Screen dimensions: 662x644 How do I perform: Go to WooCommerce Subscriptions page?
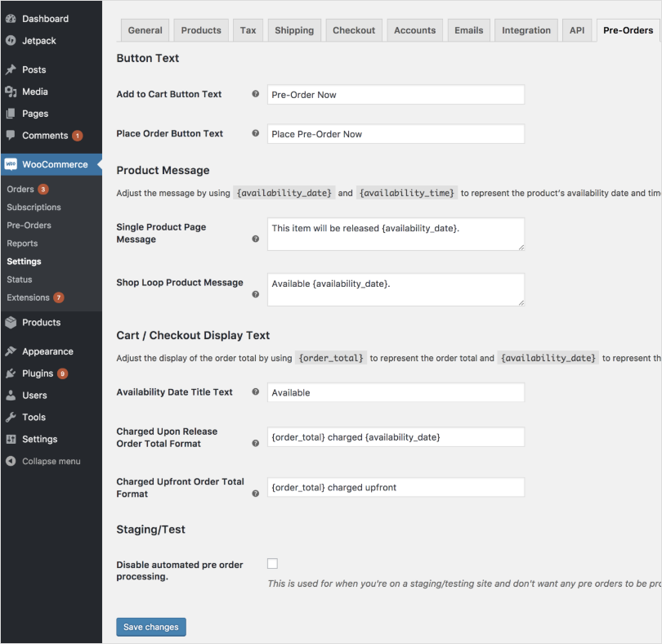(x=34, y=208)
